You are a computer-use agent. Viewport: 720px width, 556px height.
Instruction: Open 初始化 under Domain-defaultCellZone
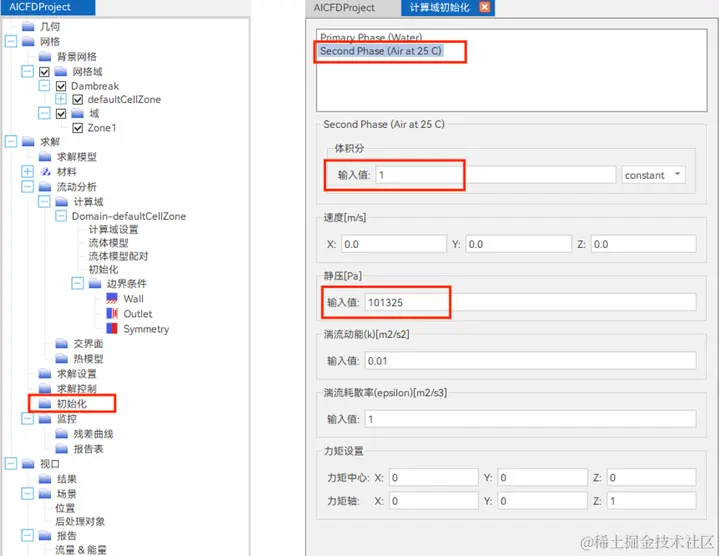103,270
